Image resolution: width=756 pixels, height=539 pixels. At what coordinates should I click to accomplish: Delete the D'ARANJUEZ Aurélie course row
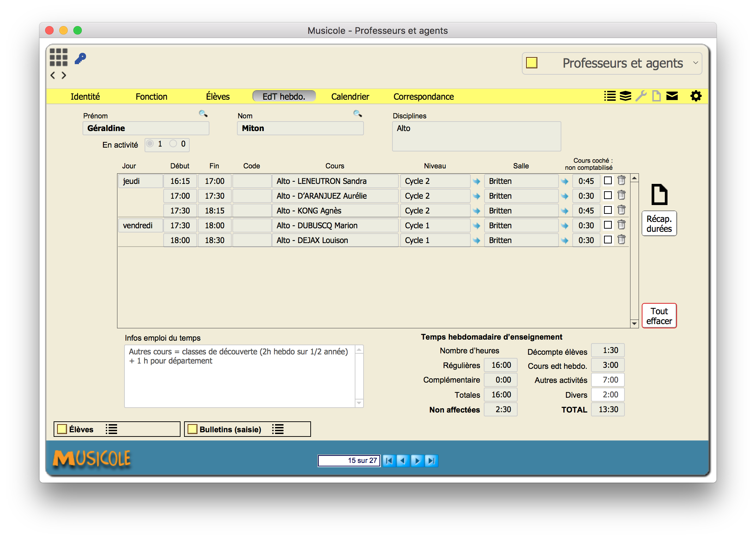pyautogui.click(x=622, y=196)
